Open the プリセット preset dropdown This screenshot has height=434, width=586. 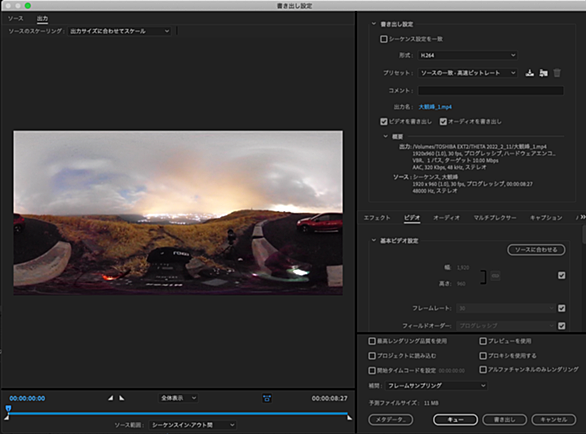[468, 73]
